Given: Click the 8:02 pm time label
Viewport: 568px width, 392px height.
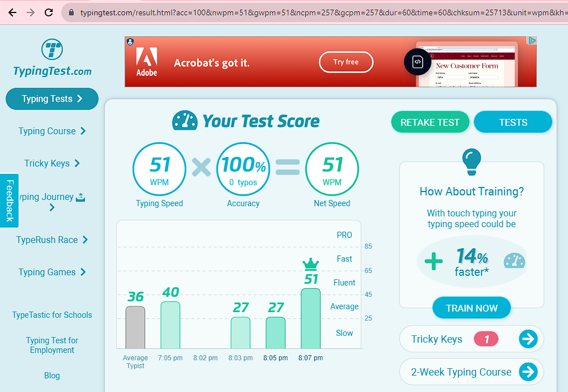Looking at the screenshot, I should pyautogui.click(x=206, y=358).
